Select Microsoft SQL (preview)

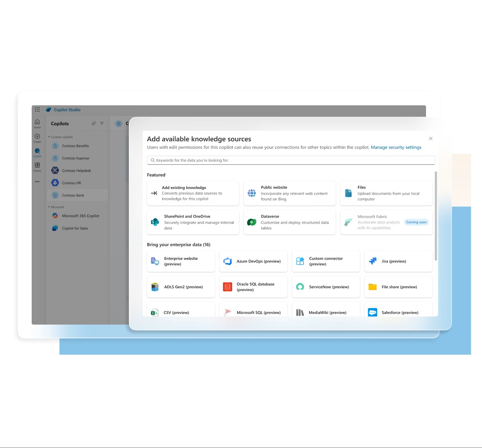click(253, 310)
